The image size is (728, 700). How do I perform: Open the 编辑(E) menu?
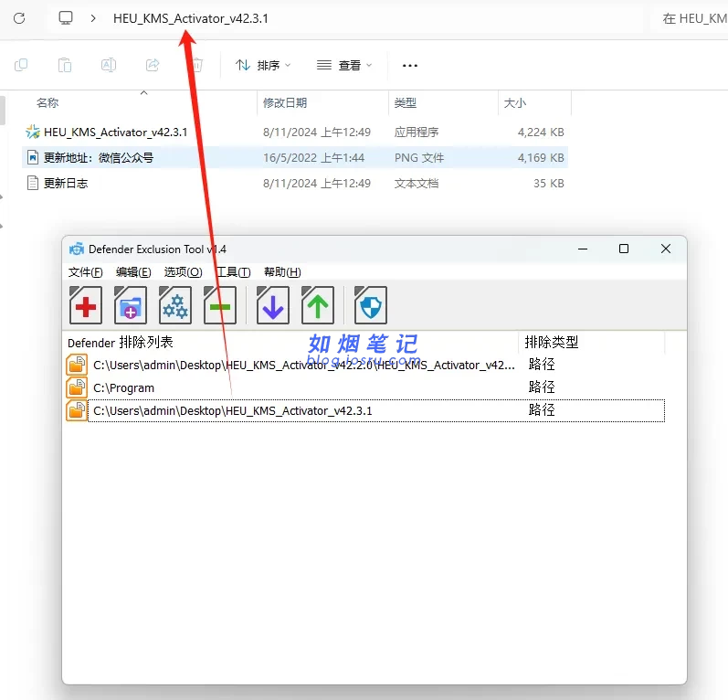[133, 272]
